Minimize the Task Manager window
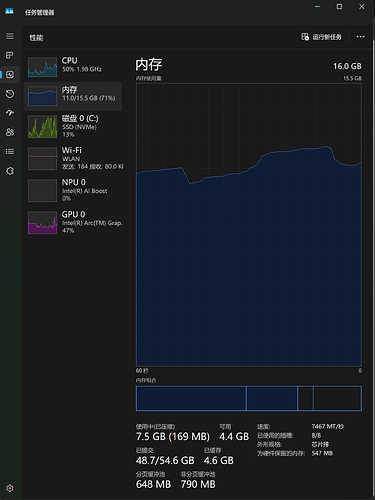375x500 pixels. click(317, 7)
